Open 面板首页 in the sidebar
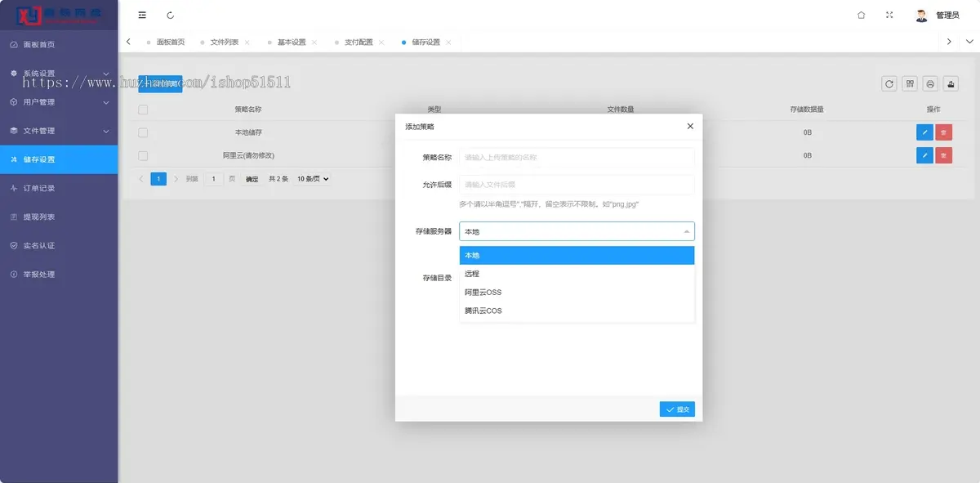The image size is (980, 483). point(59,44)
